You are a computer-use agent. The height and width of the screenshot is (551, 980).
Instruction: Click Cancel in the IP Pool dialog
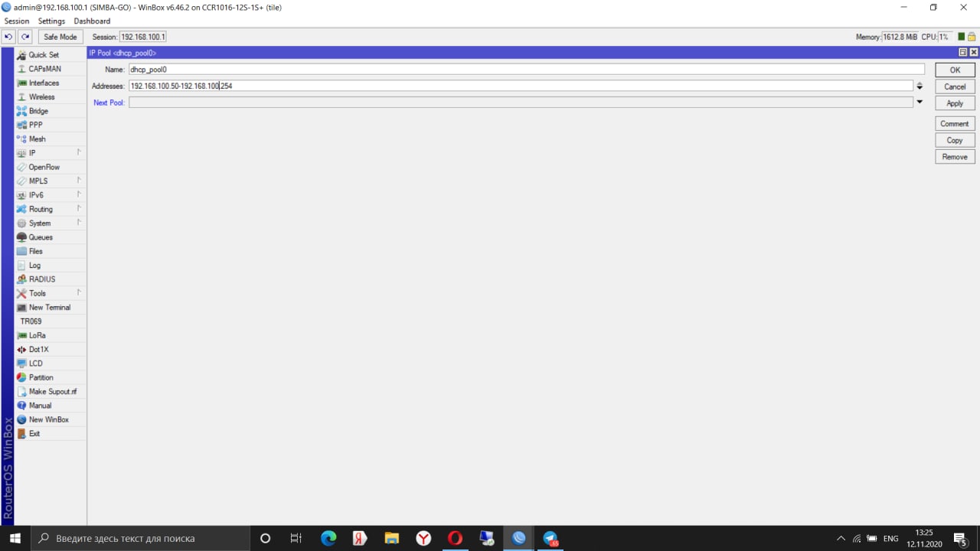point(955,86)
